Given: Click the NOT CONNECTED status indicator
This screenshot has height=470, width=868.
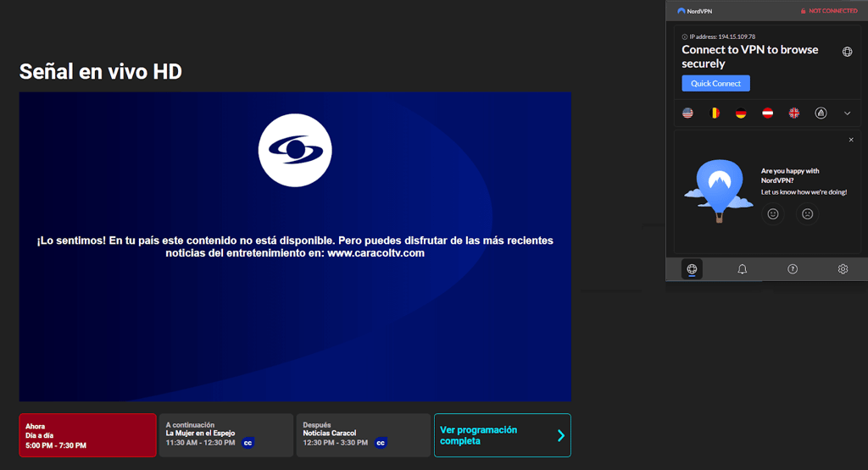Looking at the screenshot, I should point(829,11).
